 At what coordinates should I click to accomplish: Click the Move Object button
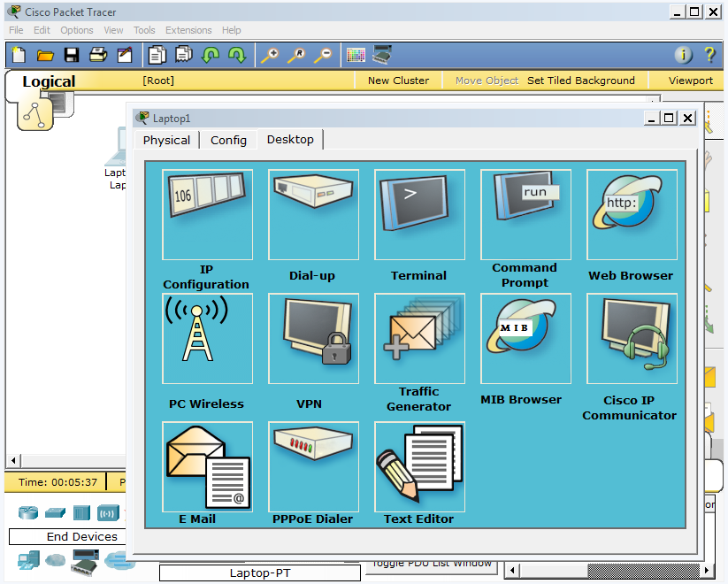point(487,81)
